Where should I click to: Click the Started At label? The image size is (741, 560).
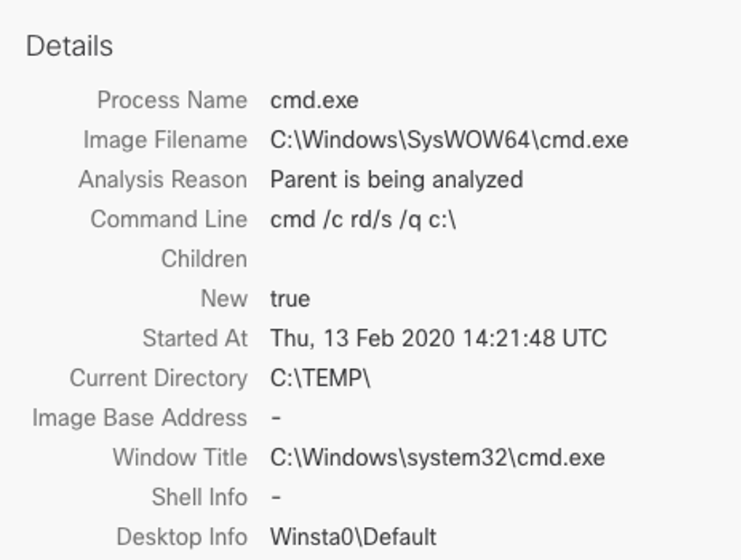194,338
